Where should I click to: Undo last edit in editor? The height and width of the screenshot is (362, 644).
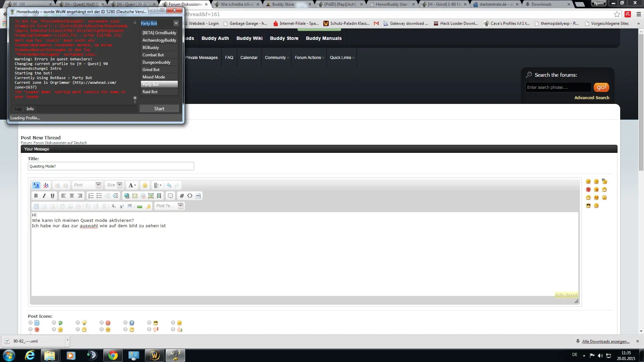click(169, 185)
